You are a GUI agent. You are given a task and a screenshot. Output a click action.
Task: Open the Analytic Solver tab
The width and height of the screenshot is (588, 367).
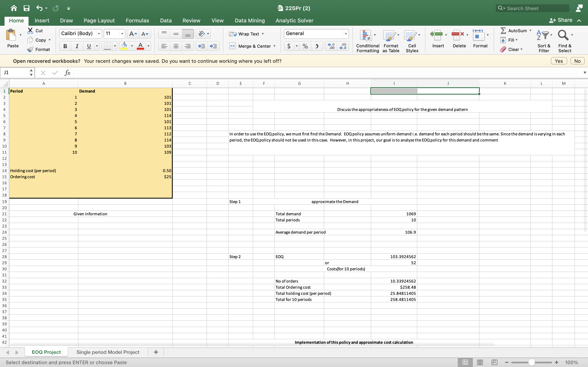tap(294, 21)
